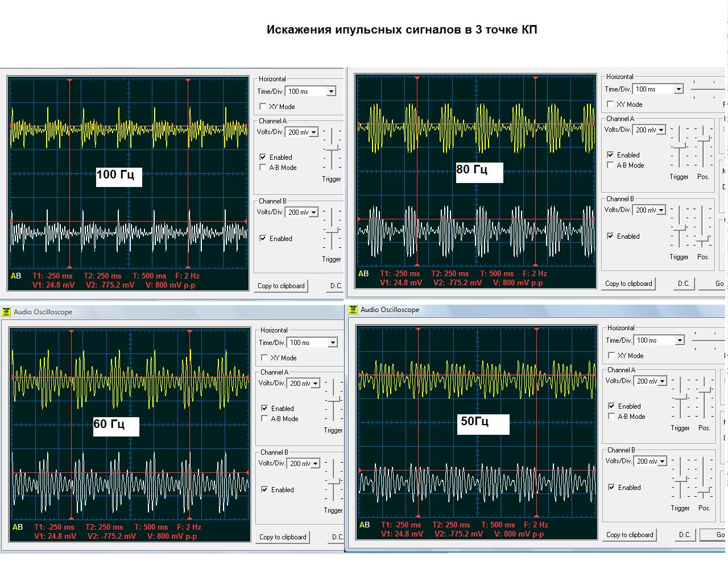The image size is (728, 582).
Task: Click Channel A Trigger slider in 80 Гц scope
Action: 679,147
